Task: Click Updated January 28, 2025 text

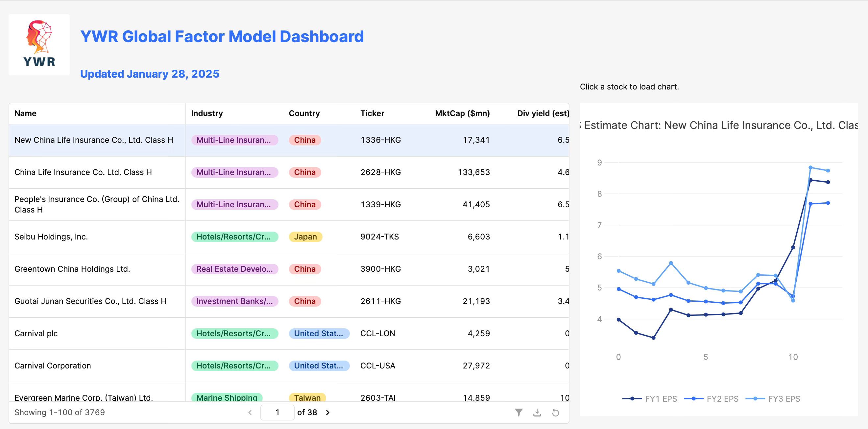Action: click(150, 74)
